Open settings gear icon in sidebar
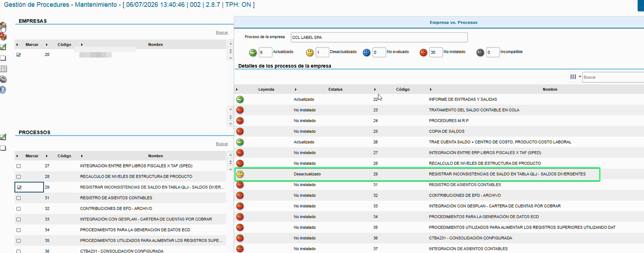Viewport: 644px width, 253px height. coord(3,79)
